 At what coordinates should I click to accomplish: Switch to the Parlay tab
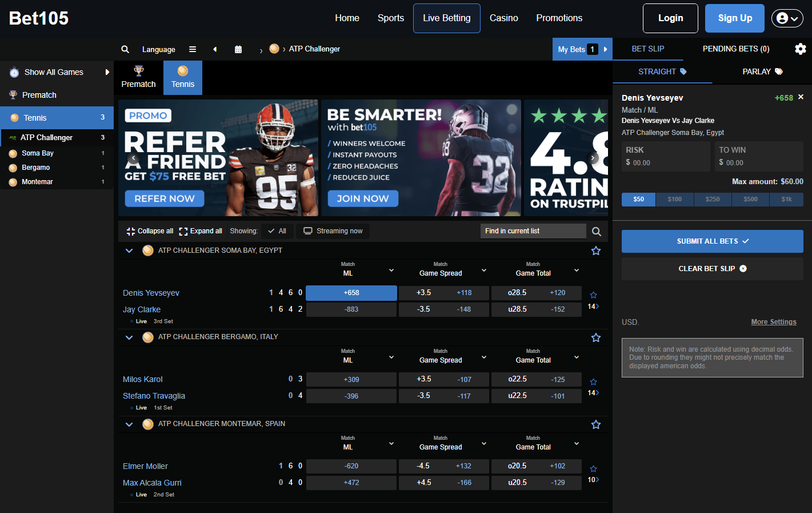[762, 71]
